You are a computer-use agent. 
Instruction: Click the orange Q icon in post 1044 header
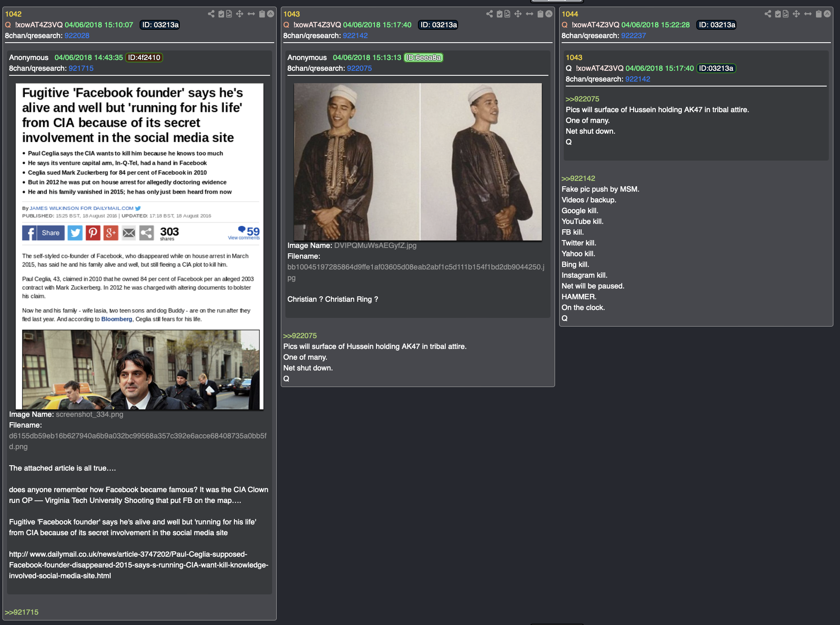point(565,25)
